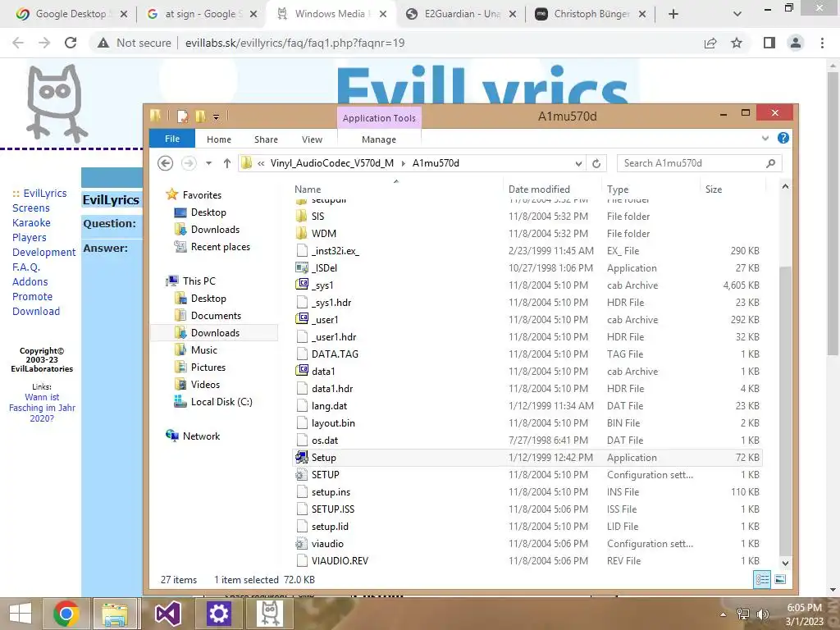Viewport: 840px width, 630px height.
Task: Select the _ISDel application icon
Action: (302, 268)
